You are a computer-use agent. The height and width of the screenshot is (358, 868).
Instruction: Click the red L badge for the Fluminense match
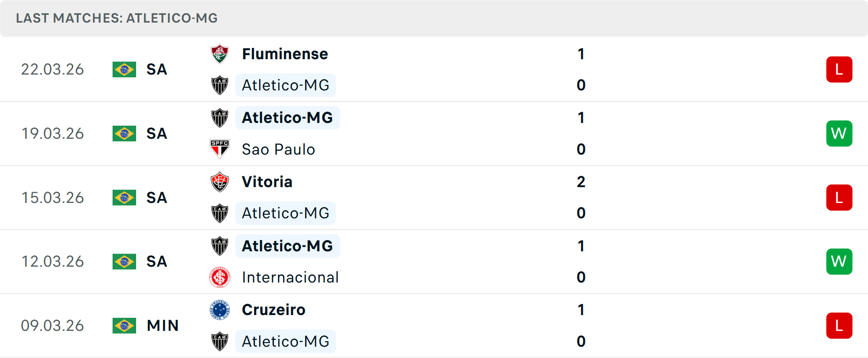[x=839, y=69]
